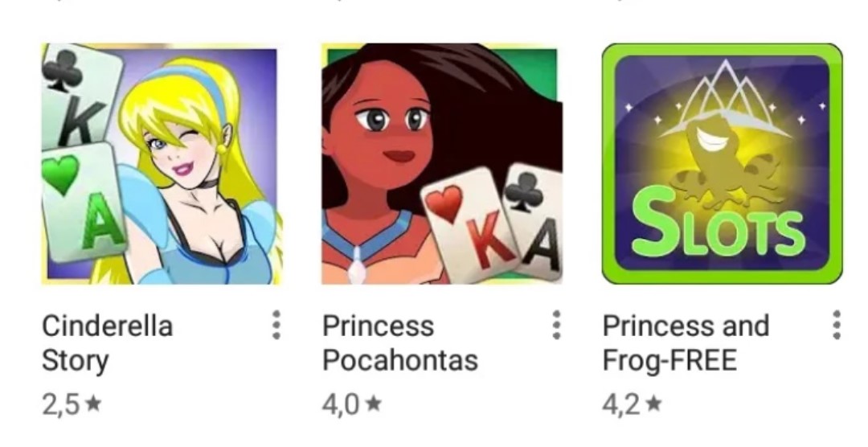Open the Princess and Frog slots icon
Image resolution: width=868 pixels, height=447 pixels.
[722, 164]
